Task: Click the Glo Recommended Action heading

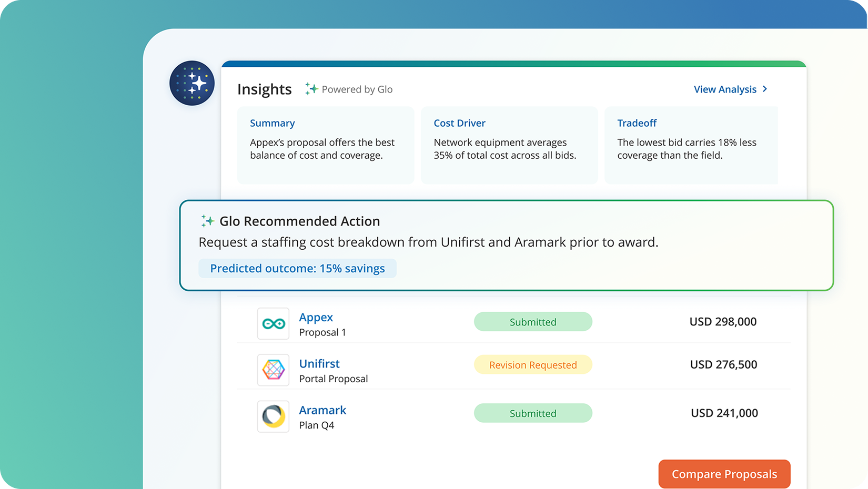Action: click(x=300, y=221)
